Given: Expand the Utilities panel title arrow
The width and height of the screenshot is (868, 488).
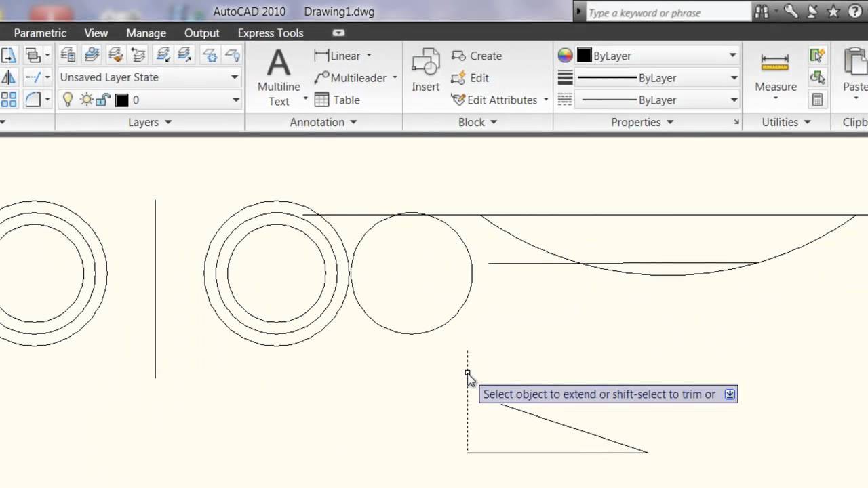Looking at the screenshot, I should [x=808, y=122].
